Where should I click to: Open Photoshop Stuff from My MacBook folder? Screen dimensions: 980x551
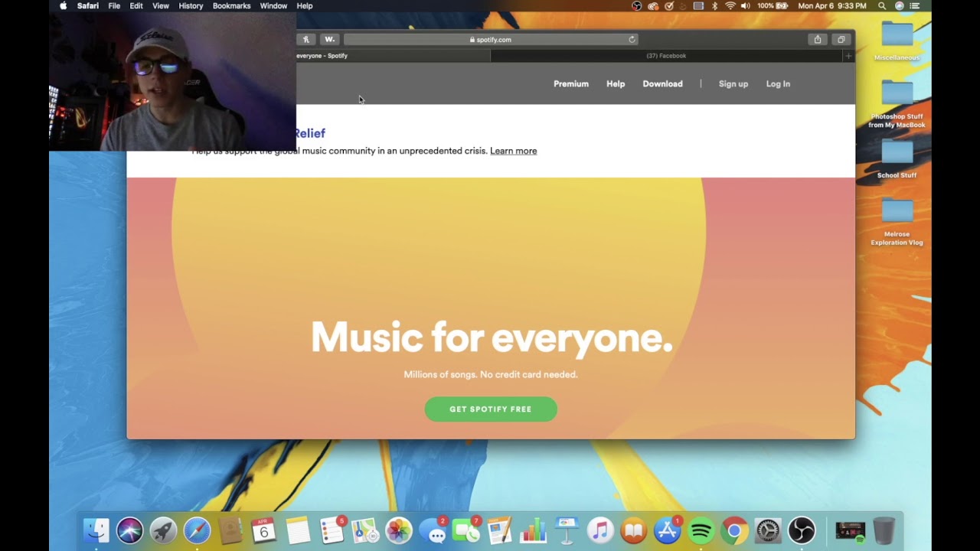pyautogui.click(x=897, y=104)
